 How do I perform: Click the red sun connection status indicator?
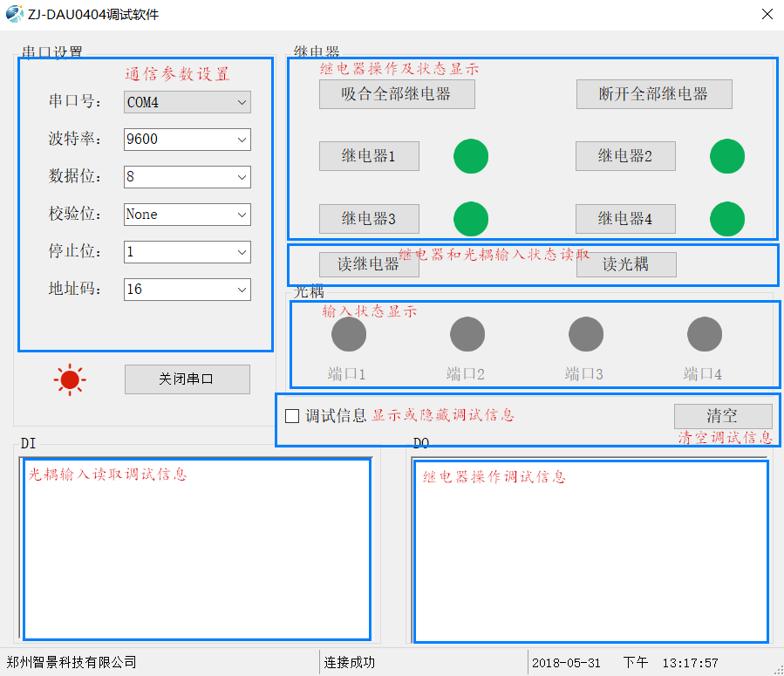pos(70,379)
